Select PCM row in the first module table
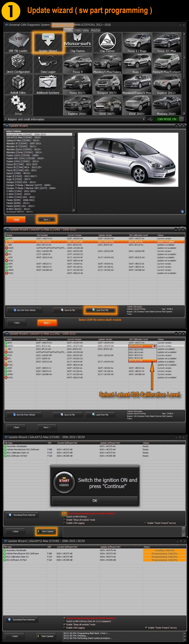The width and height of the screenshot is (189, 644). click(x=95, y=251)
